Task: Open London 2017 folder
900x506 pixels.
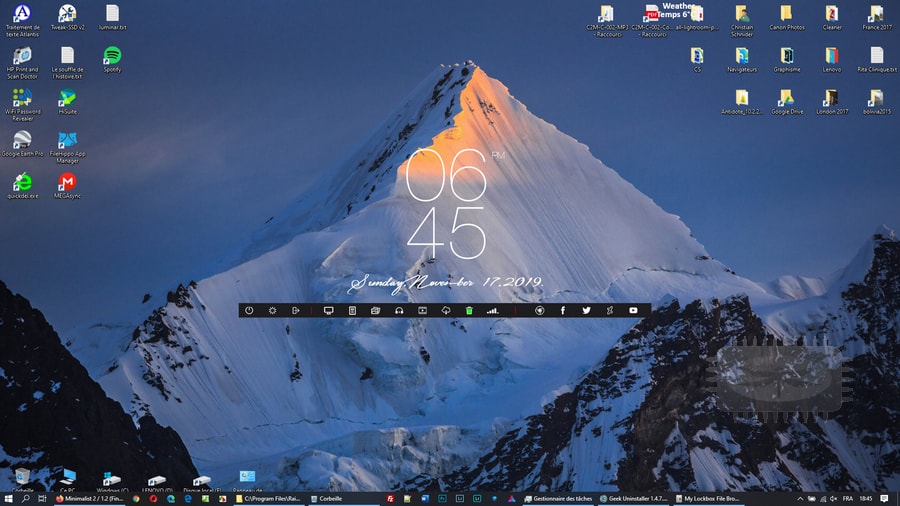Action: [x=832, y=102]
